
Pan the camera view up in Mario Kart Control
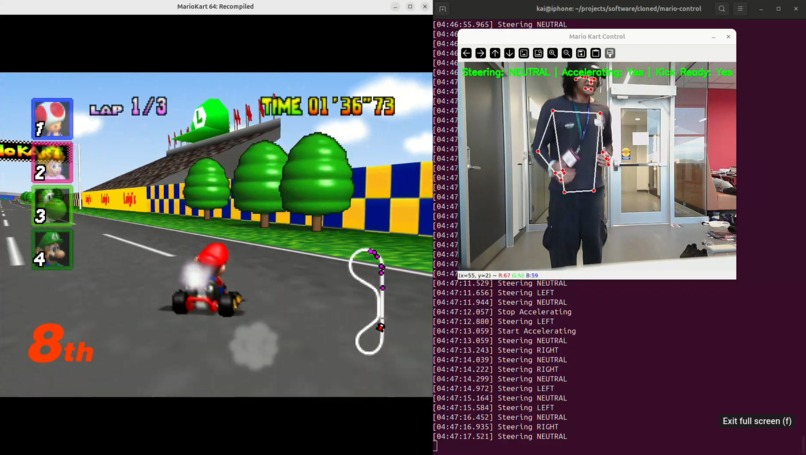(495, 53)
